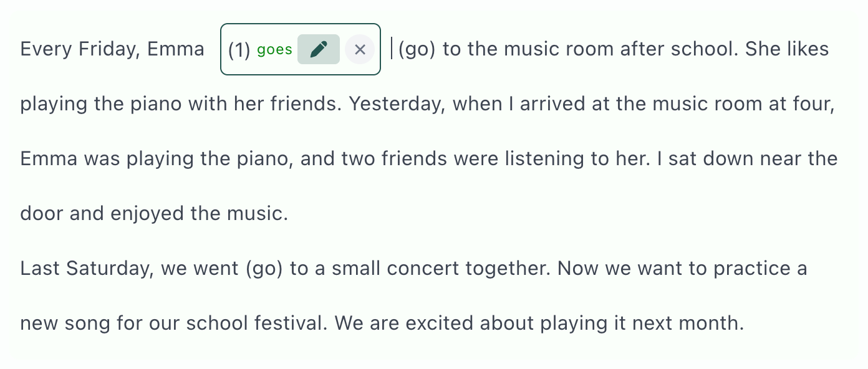Click the green 'goes' answer text
The height and width of the screenshot is (369, 868).
274,50
